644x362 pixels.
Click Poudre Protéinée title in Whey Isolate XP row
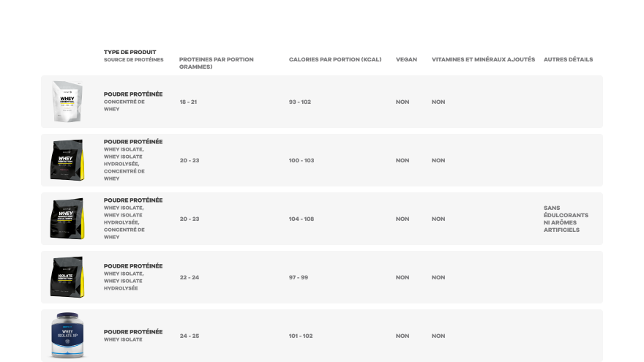coord(133,331)
